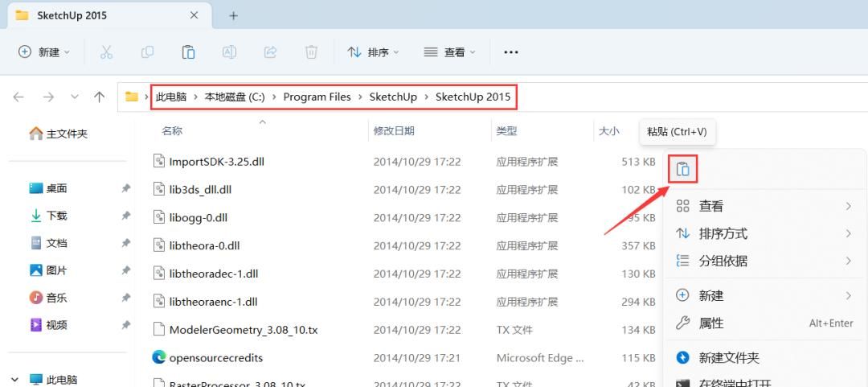Open the three-dots more options menu
The height and width of the screenshot is (387, 868).
tap(511, 52)
